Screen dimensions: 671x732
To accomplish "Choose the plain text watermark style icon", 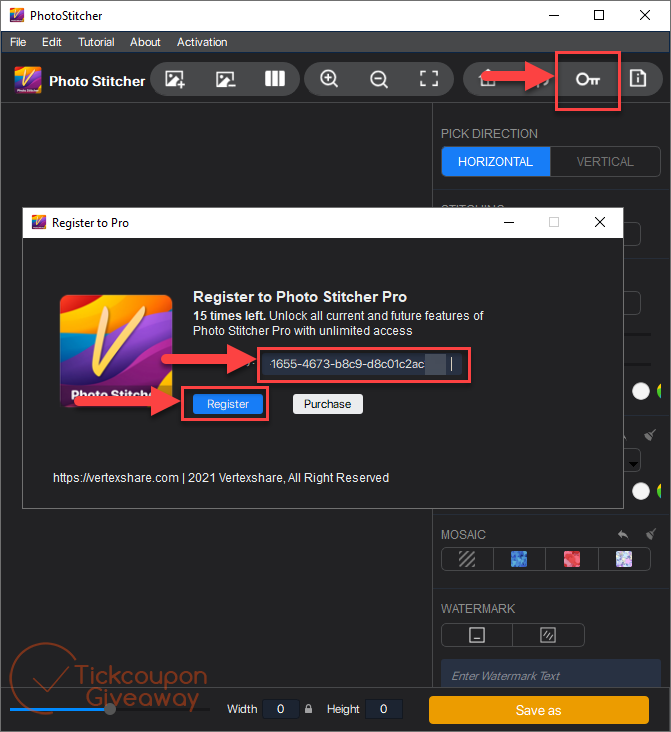I will tap(477, 635).
